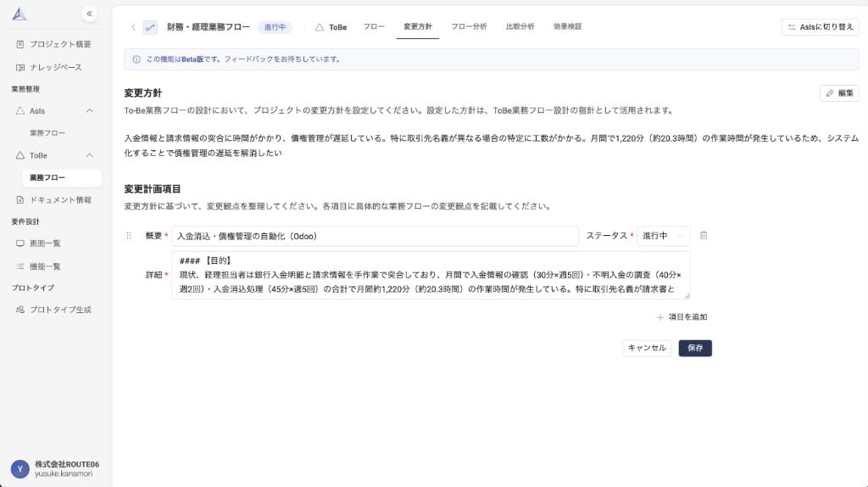Click the ナレッジベース book icon
The height and width of the screenshot is (487, 868).
(x=20, y=68)
